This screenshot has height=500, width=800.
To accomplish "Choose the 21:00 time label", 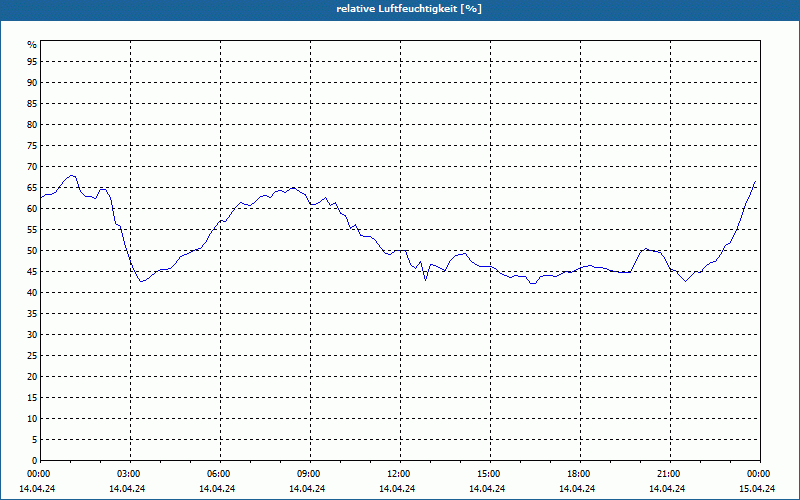I will 670,474.
